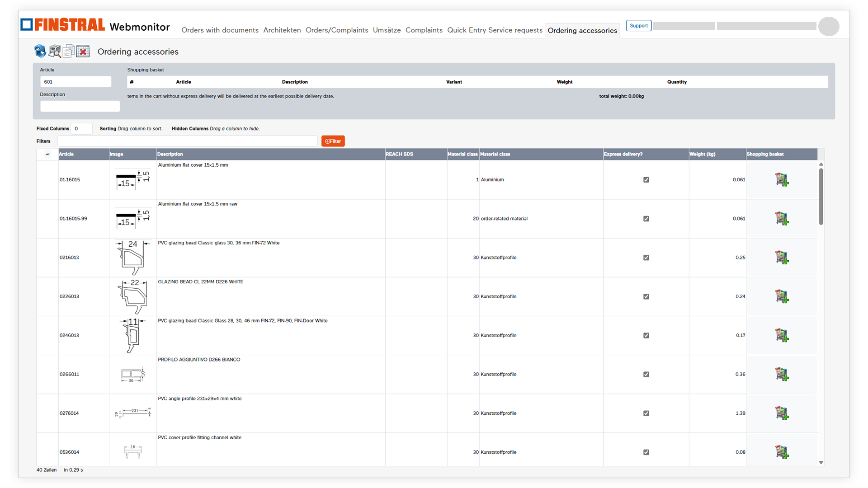868x488 pixels.
Task: Click scrollbar up arrow of the table
Action: point(821,164)
